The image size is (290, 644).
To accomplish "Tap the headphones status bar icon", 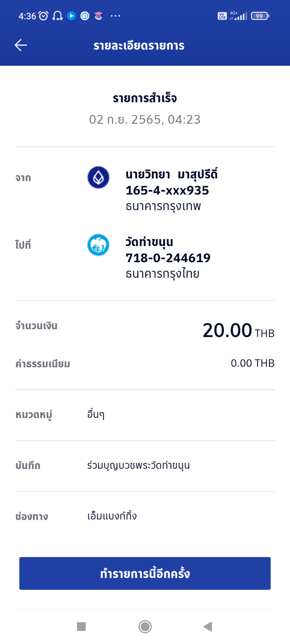I will pos(58,16).
